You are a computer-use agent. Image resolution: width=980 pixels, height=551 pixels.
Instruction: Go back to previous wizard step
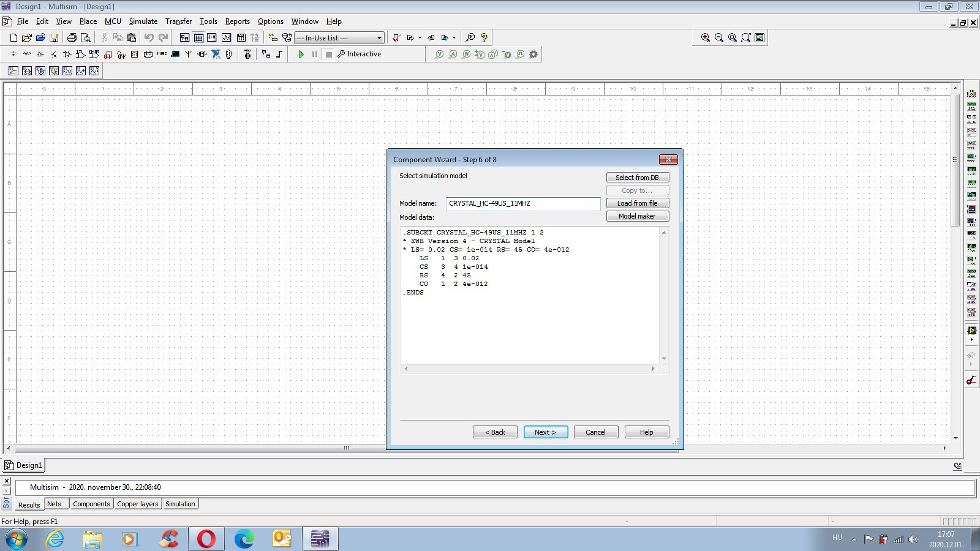[x=495, y=432]
